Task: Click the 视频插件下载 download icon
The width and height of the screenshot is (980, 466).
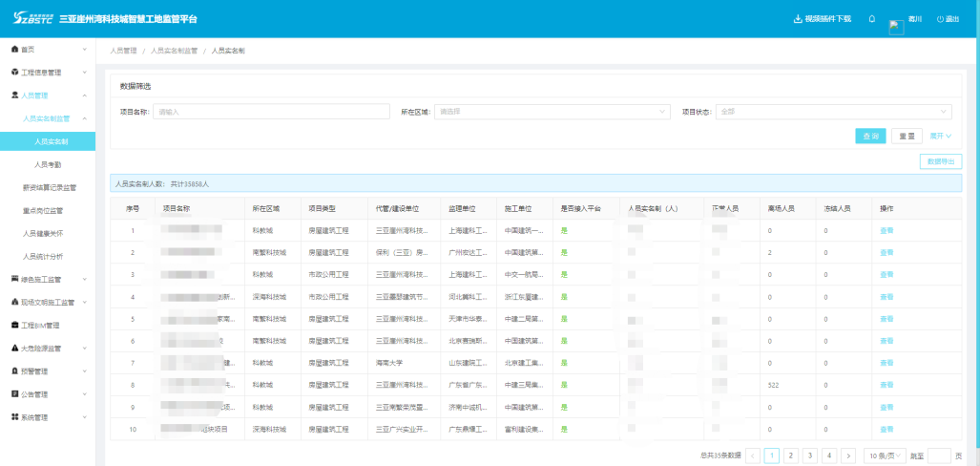Action: coord(798,19)
